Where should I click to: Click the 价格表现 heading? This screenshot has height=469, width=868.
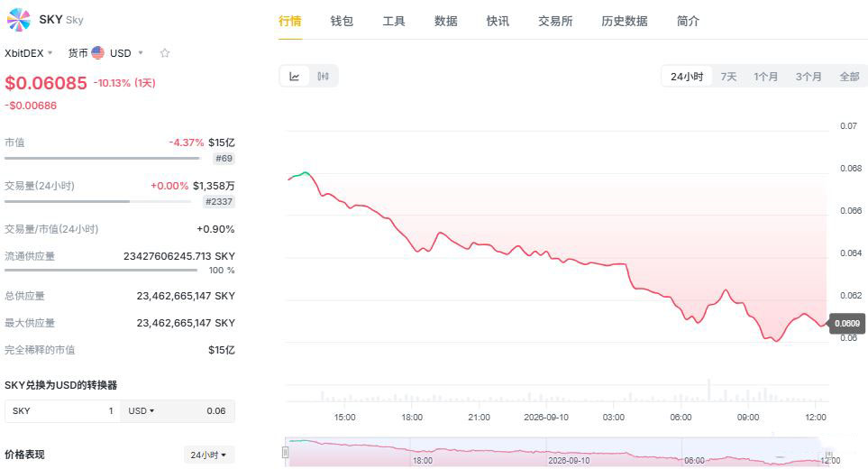click(24, 455)
